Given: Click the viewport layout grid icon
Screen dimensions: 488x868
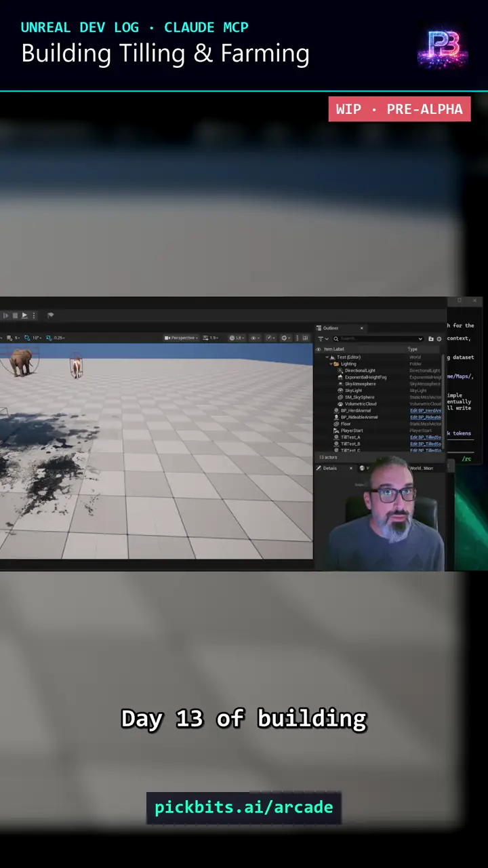Looking at the screenshot, I should (x=305, y=338).
